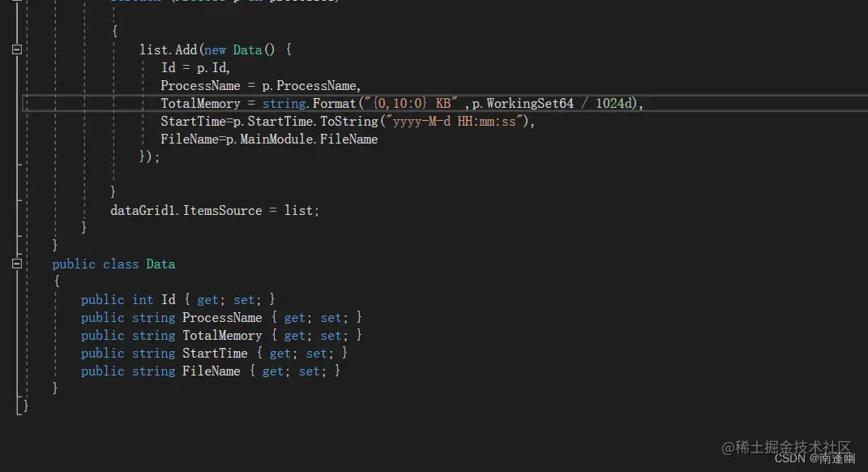Click 'FileName=p.MainModule.FileName' line

[269, 139]
